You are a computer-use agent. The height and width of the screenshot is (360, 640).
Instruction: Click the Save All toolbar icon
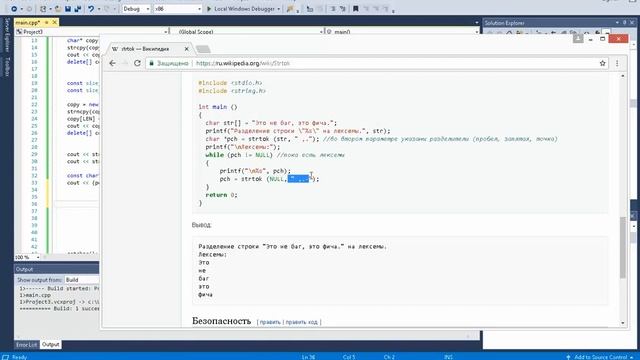(x=77, y=9)
